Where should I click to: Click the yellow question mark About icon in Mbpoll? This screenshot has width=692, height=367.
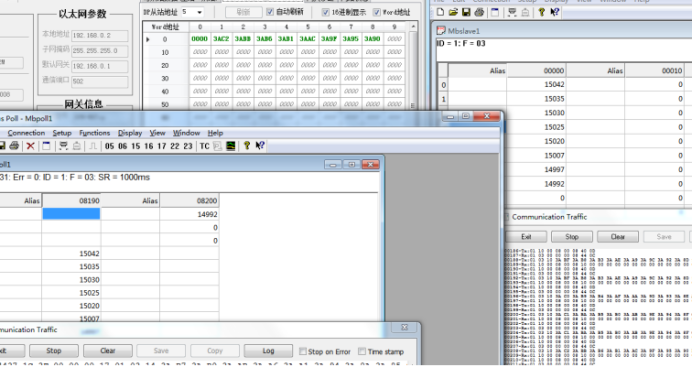[x=247, y=146]
